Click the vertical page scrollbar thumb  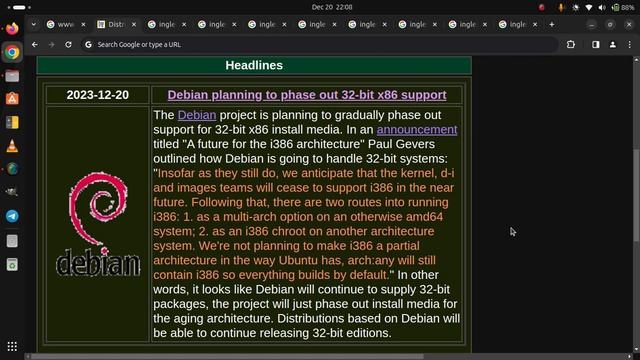636,196
